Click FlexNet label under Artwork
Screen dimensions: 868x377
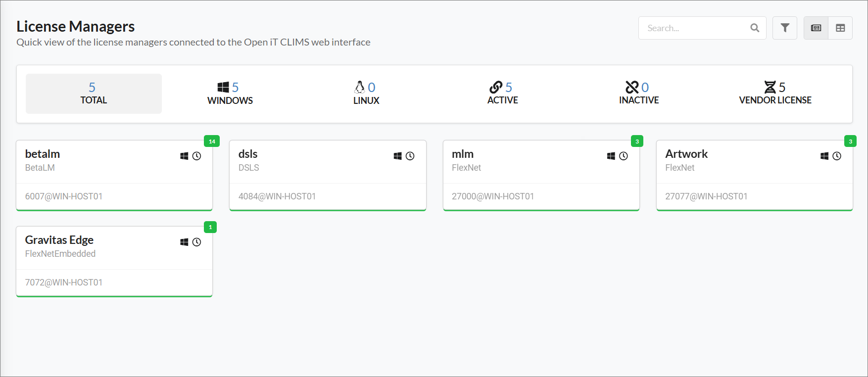coord(680,168)
